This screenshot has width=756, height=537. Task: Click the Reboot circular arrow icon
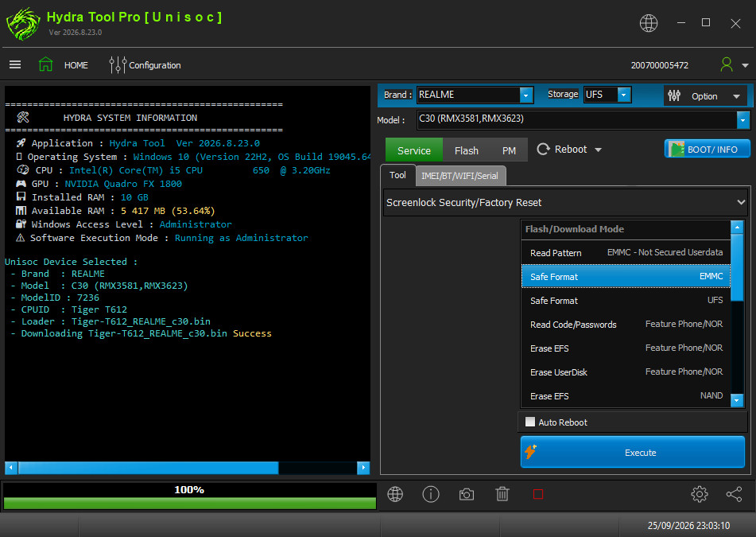(x=544, y=149)
